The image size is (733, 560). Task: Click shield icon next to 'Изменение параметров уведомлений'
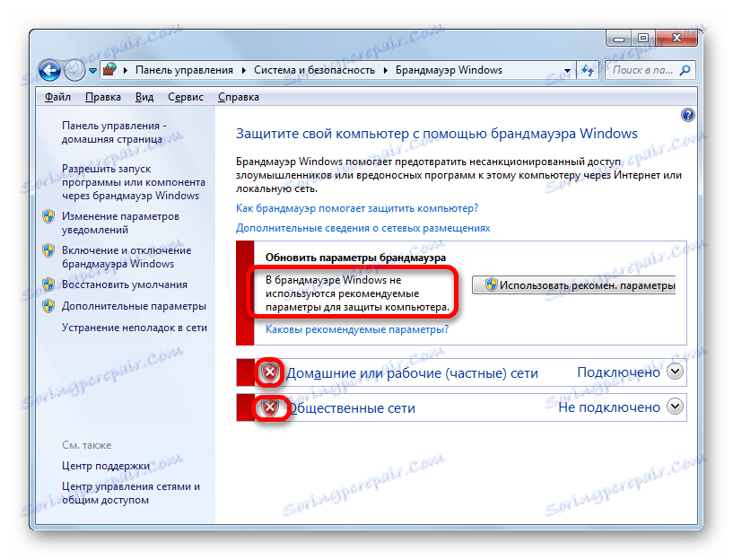click(48, 216)
